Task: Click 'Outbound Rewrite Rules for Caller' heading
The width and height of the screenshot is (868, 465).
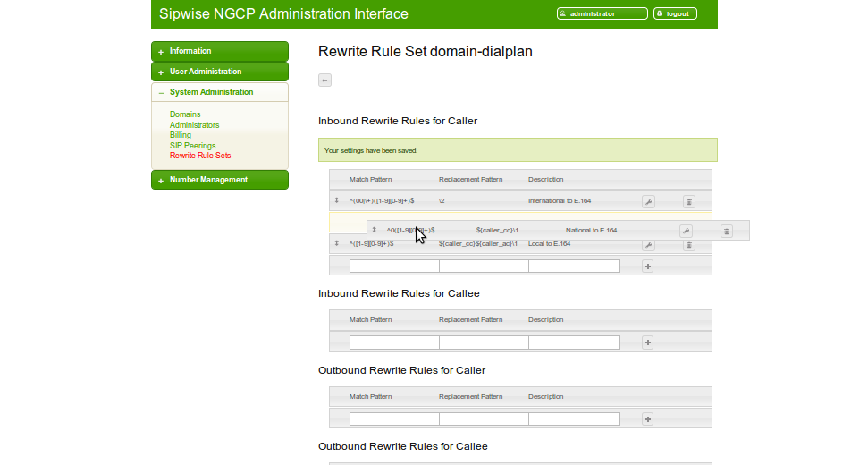Action: [401, 370]
